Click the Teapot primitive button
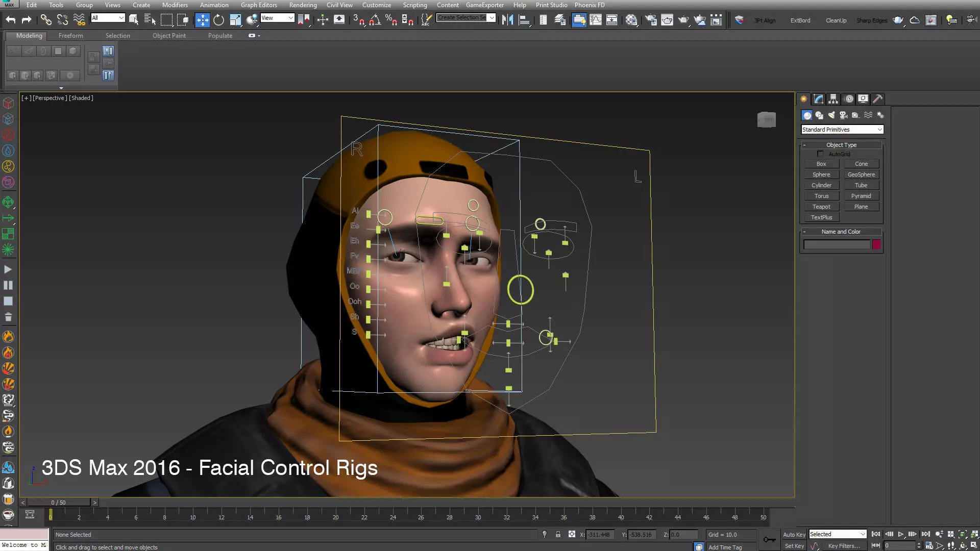Screen dimensions: 980x551 point(821,207)
